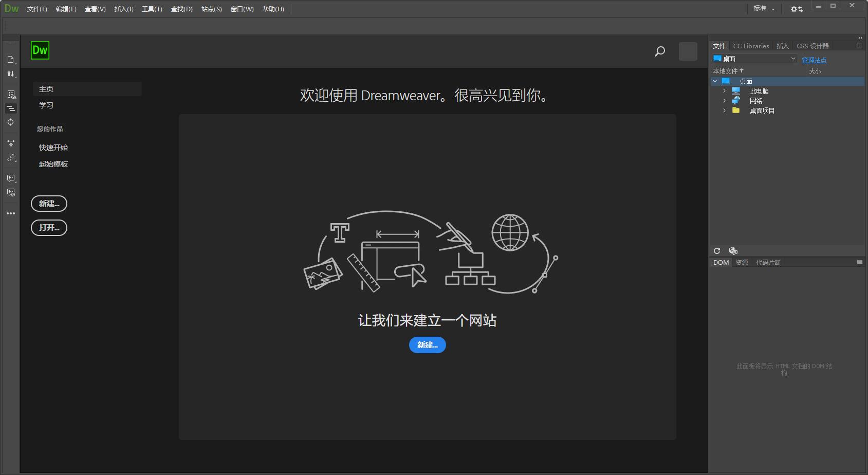Open the 查找(D) menu
This screenshot has height=475, width=868.
coord(181,9)
